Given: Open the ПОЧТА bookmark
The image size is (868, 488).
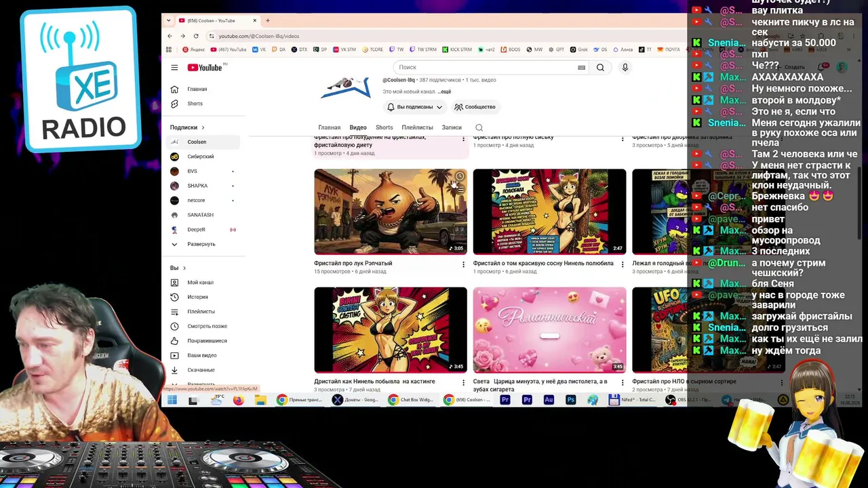Looking at the screenshot, I should (x=669, y=49).
